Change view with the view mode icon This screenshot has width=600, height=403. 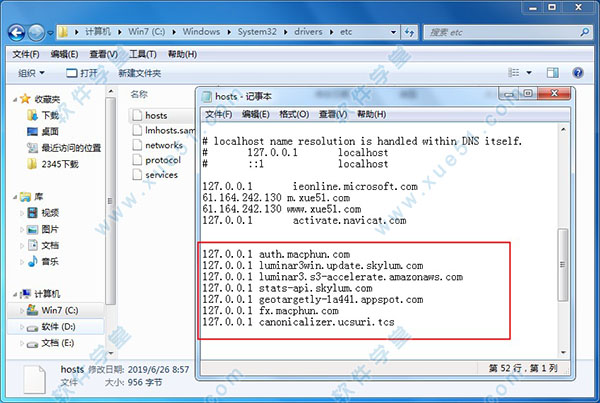click(x=514, y=72)
